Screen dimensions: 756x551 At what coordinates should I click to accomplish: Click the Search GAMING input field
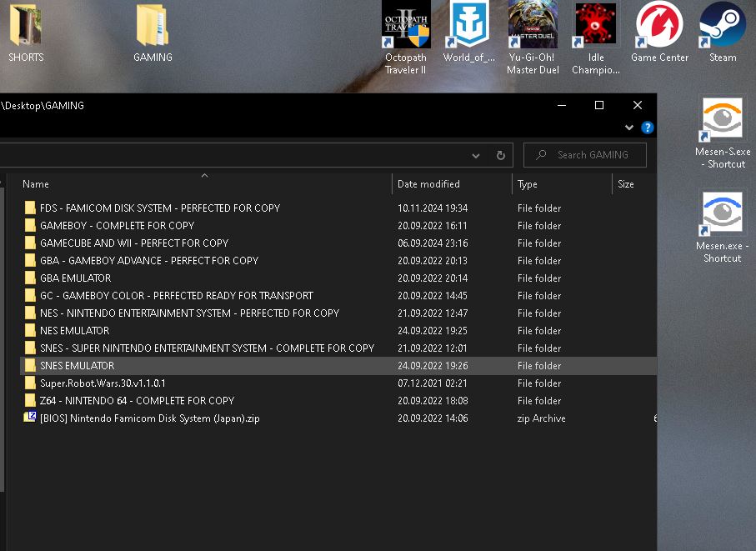585,155
